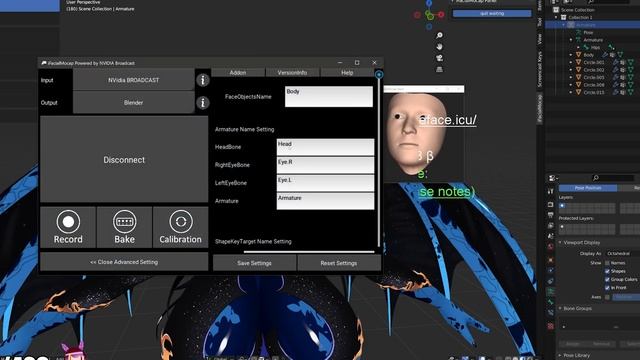Click Save Settings button
The height and width of the screenshot is (360, 640).
[x=254, y=263]
